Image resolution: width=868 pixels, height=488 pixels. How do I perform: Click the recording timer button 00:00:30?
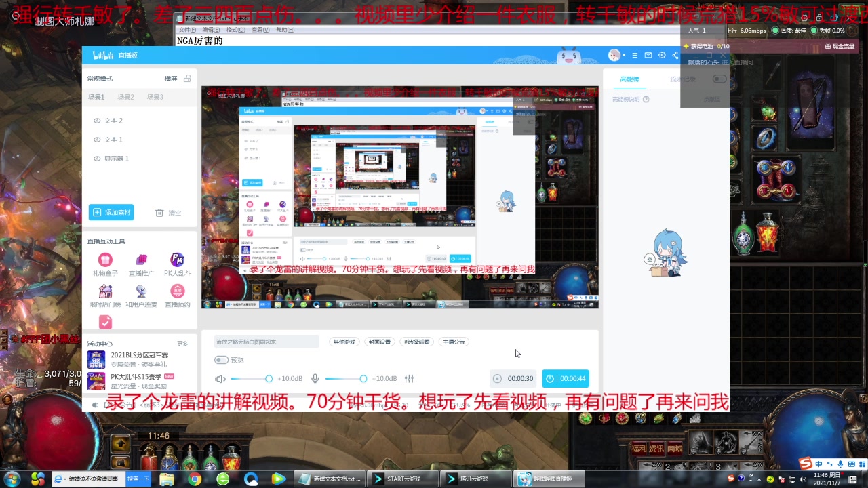pyautogui.click(x=513, y=378)
